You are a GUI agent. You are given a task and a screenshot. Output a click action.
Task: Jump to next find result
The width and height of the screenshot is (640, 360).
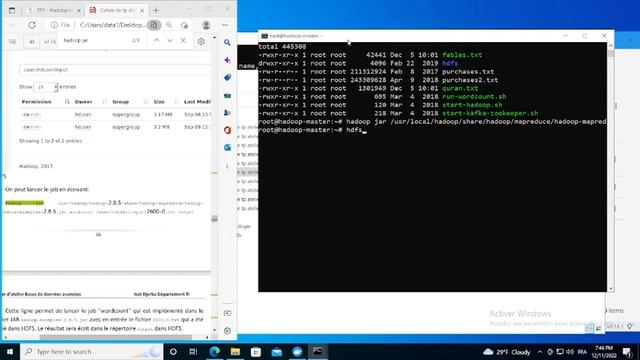click(170, 40)
